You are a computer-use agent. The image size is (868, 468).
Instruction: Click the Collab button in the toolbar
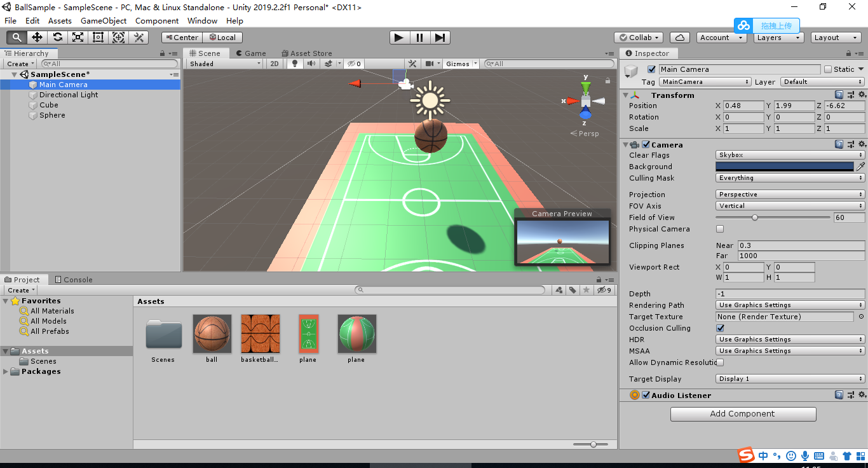point(637,37)
